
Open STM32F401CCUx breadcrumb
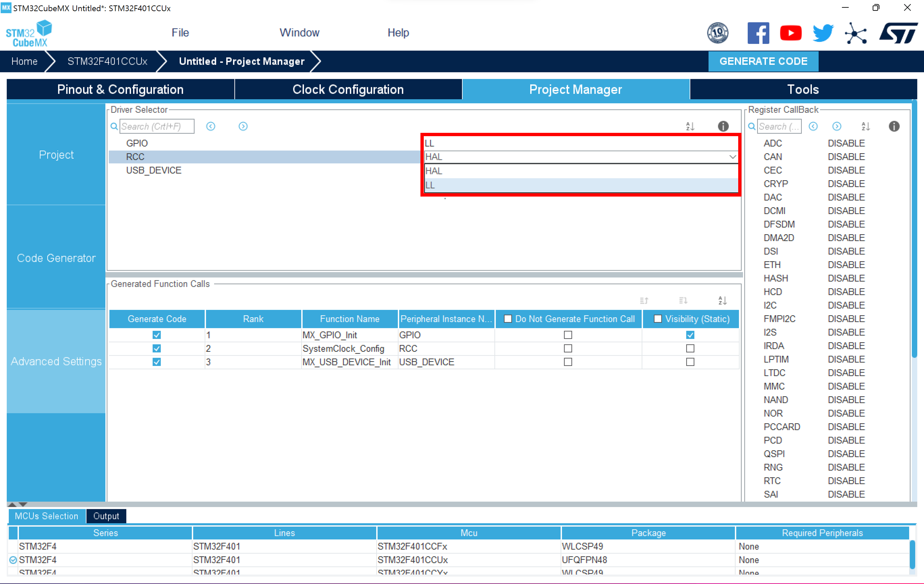pos(107,61)
